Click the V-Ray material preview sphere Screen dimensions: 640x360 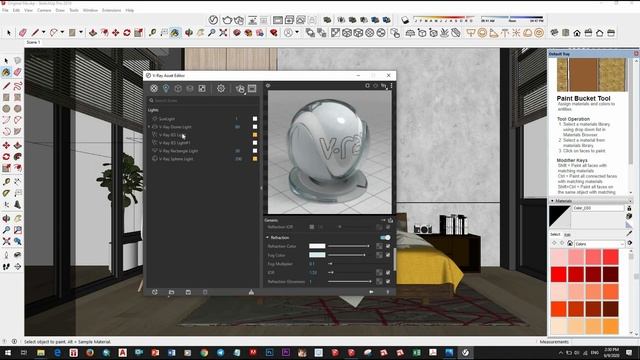tap(330, 152)
